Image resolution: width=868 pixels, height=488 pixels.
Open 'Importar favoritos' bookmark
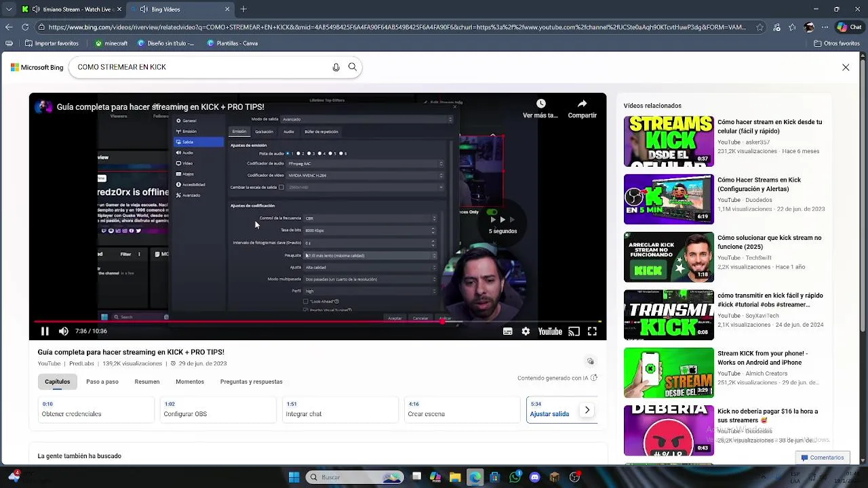pos(52,43)
